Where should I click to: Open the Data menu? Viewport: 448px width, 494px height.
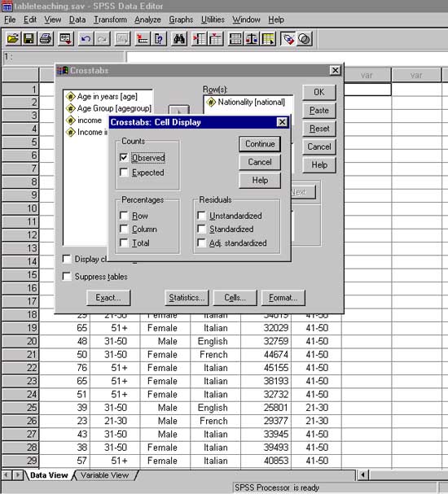(x=77, y=20)
